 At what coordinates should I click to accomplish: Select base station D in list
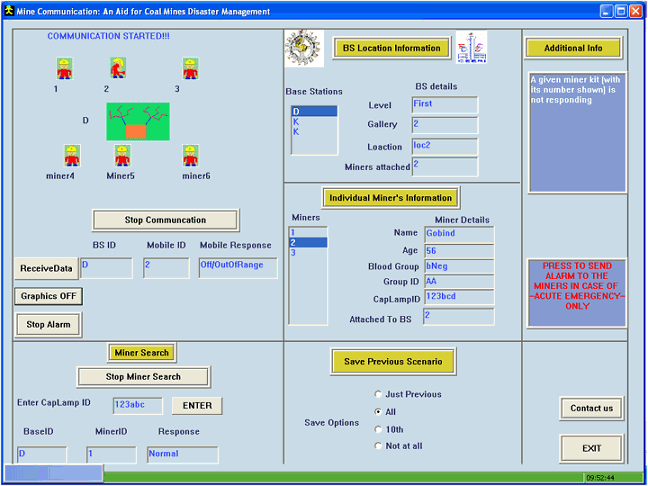coord(313,111)
